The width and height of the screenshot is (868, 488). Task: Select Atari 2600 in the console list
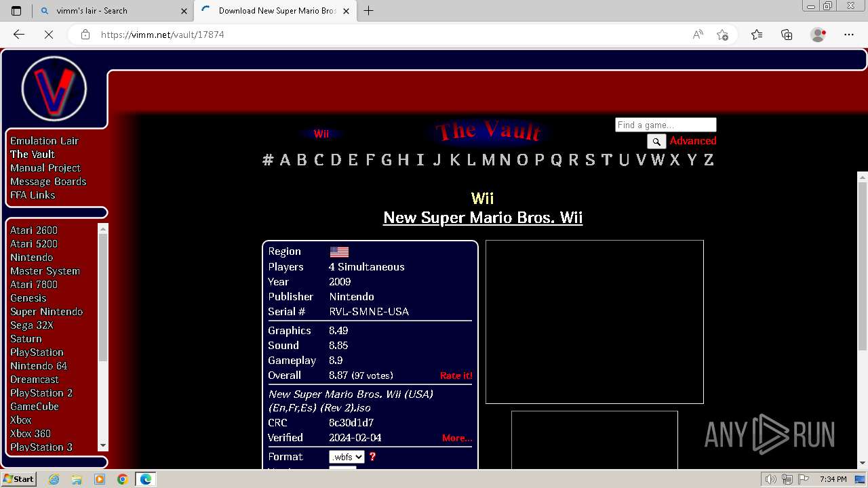34,230
